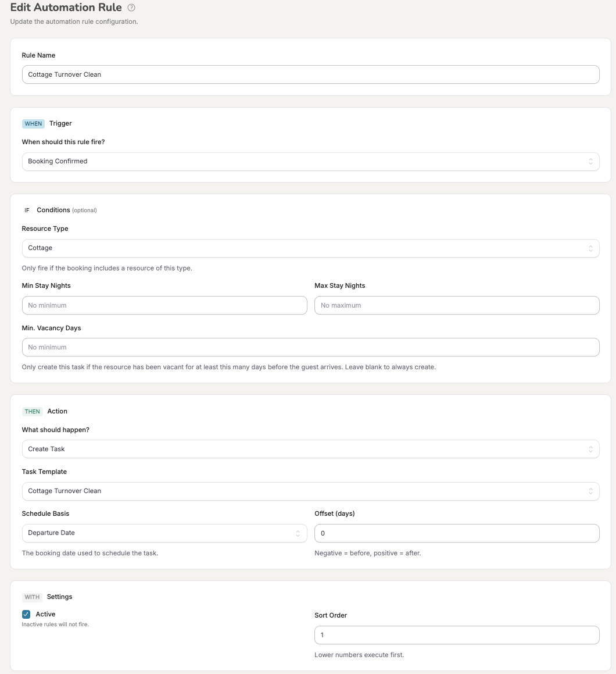
Task: Click the WHEN badge in Trigger section
Action: pos(33,123)
